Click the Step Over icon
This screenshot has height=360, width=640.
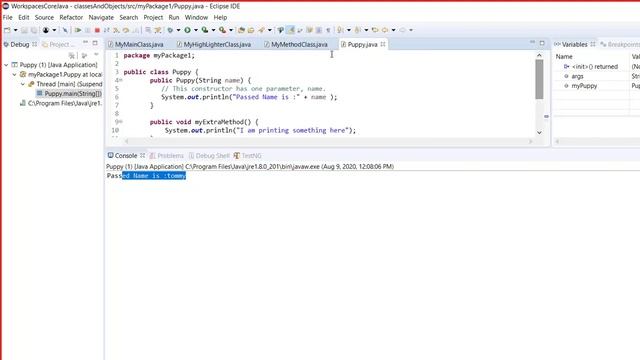pos(126,30)
